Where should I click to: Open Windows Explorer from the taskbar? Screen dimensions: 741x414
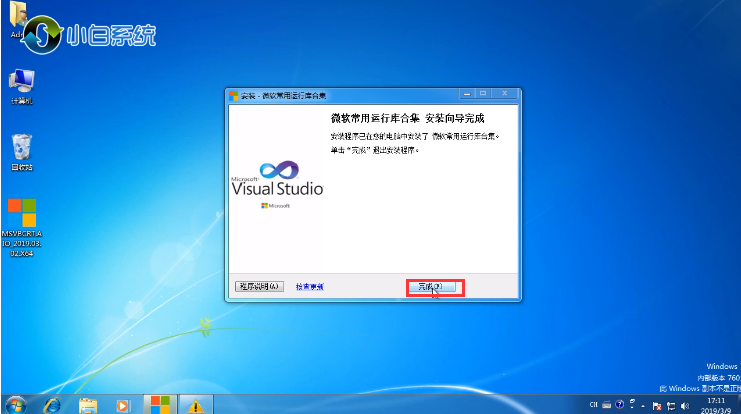tap(88, 405)
